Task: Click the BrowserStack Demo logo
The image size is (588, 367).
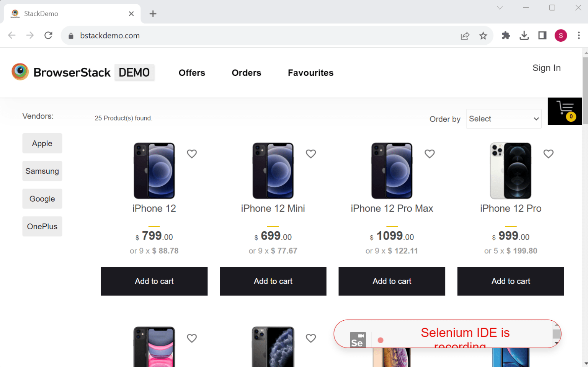Action: (82, 72)
